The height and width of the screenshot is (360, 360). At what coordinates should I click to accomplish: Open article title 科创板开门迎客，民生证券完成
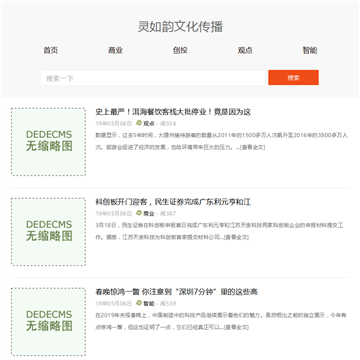tap(173, 202)
